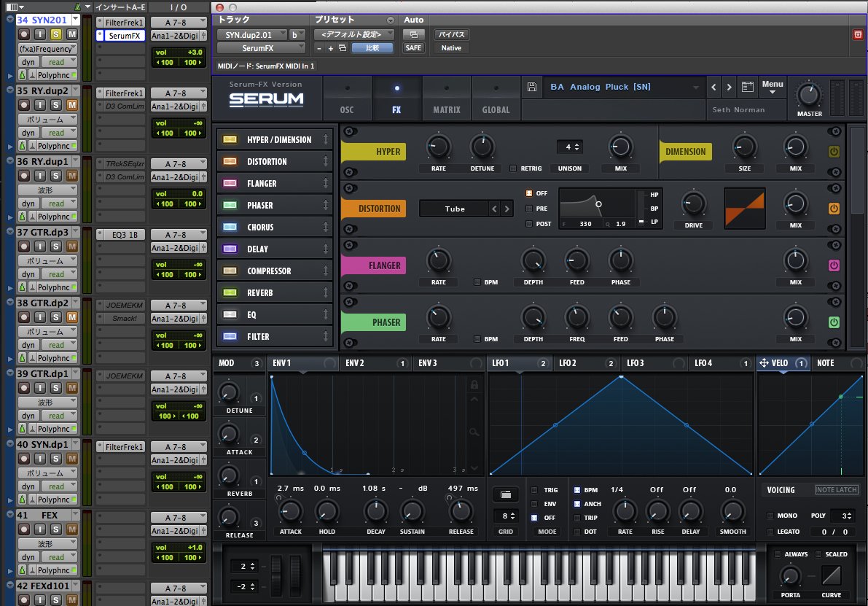
Task: Click the LFO folder shape browser icon
Action: click(x=505, y=494)
